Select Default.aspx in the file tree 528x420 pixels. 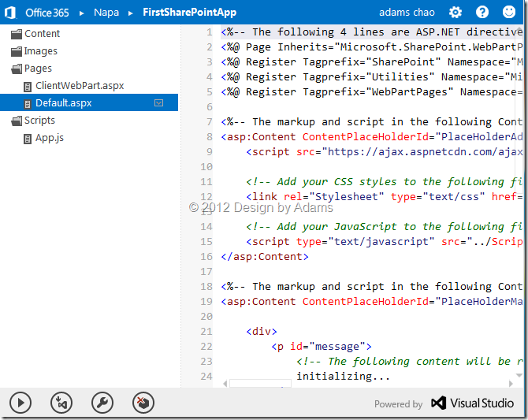(x=89, y=102)
